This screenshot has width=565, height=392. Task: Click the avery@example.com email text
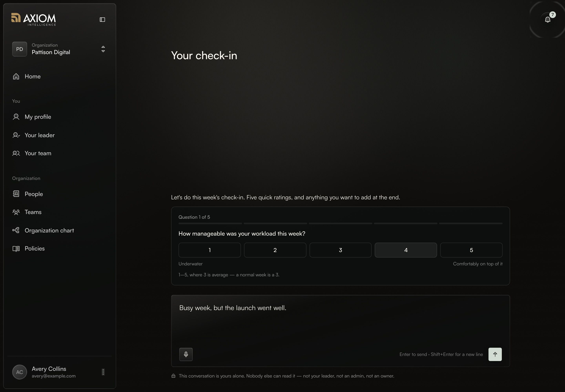click(x=54, y=376)
